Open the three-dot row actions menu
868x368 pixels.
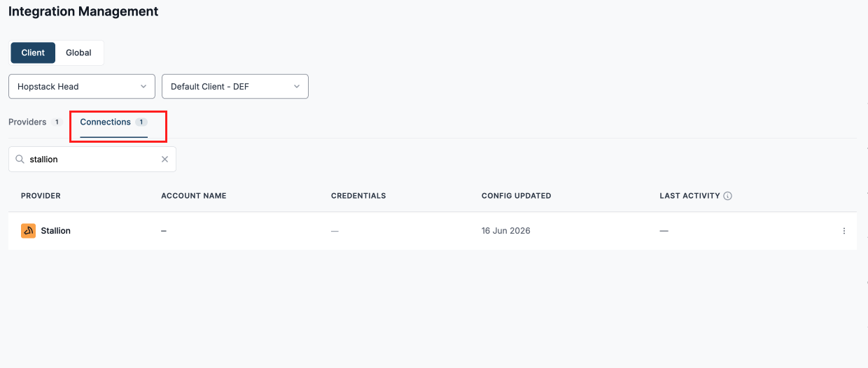(844, 231)
